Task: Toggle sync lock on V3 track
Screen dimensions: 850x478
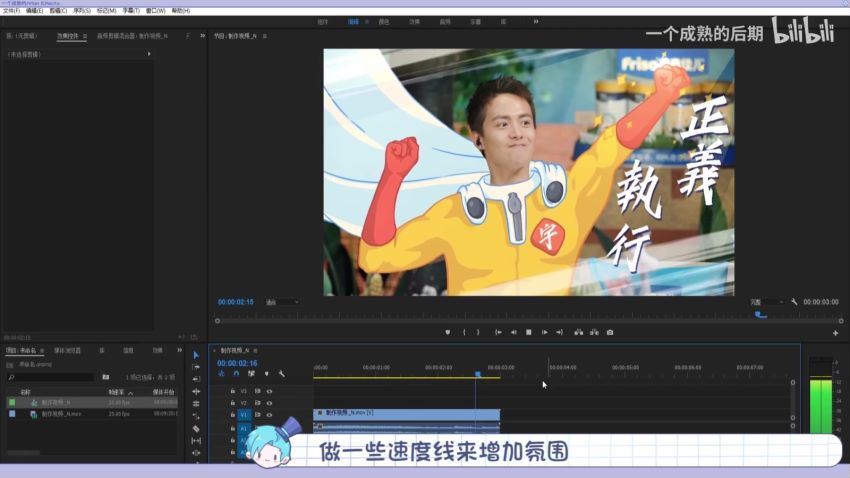Action: 257,391
